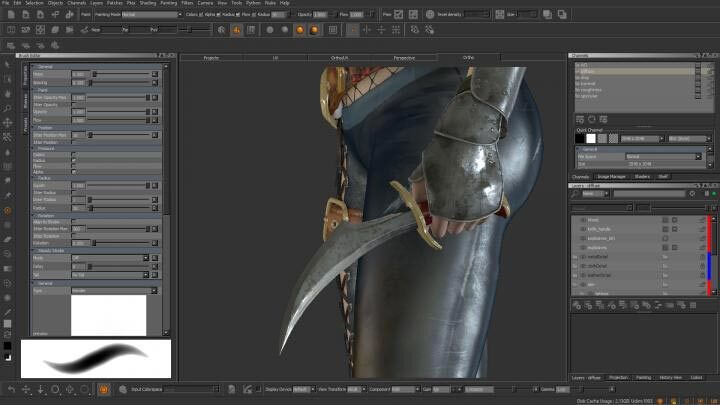The height and width of the screenshot is (405, 720).
Task: Click the flat lighting sphere icon
Action: tap(270, 30)
